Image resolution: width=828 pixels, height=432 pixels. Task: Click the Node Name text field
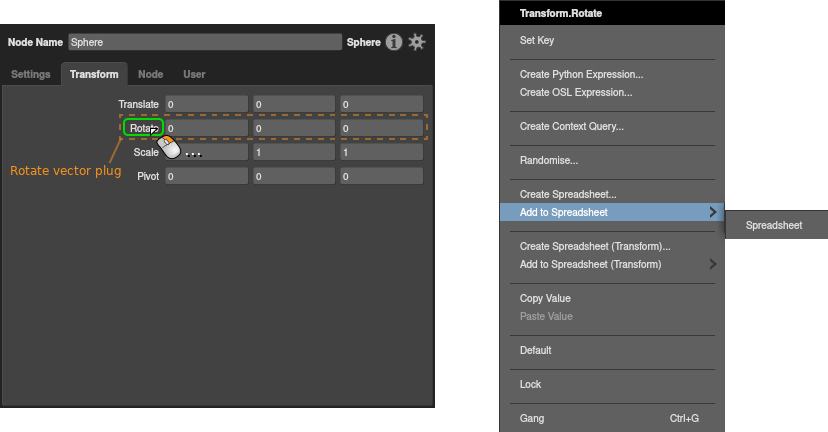pos(205,43)
